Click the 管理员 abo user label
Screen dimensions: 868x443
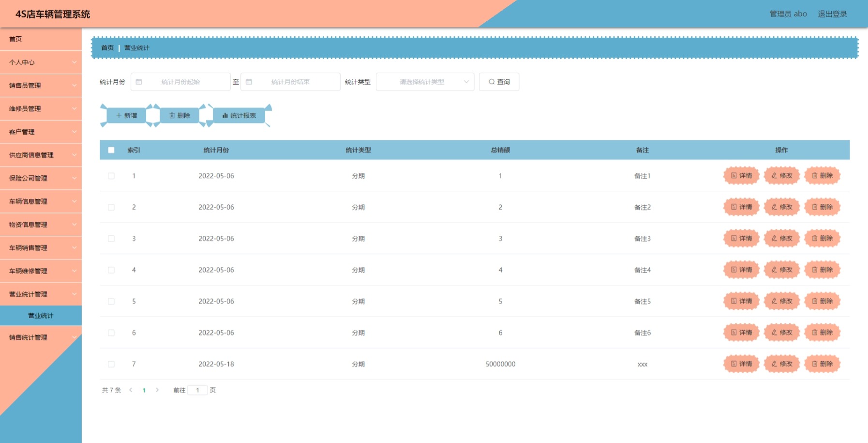coord(788,14)
